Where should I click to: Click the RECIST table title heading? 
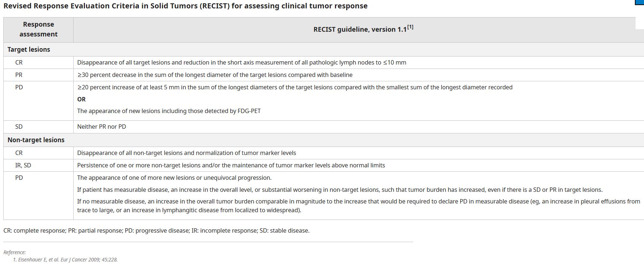point(185,6)
